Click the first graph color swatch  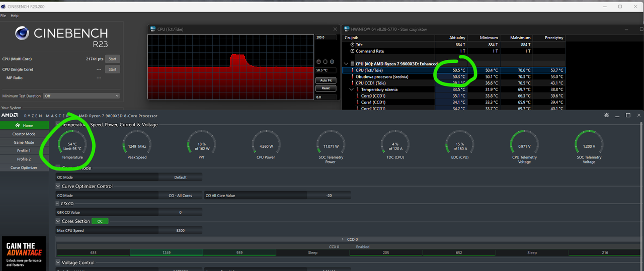point(319,61)
